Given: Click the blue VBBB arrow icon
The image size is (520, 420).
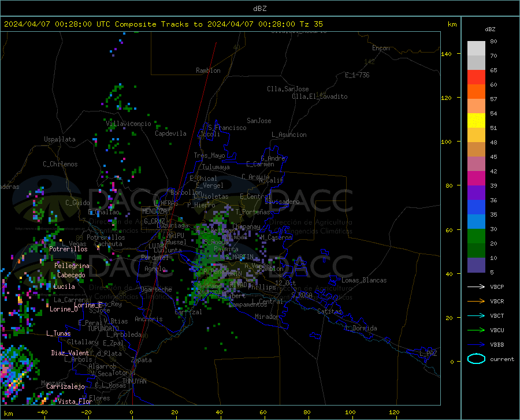Looking at the screenshot, I should click(476, 344).
